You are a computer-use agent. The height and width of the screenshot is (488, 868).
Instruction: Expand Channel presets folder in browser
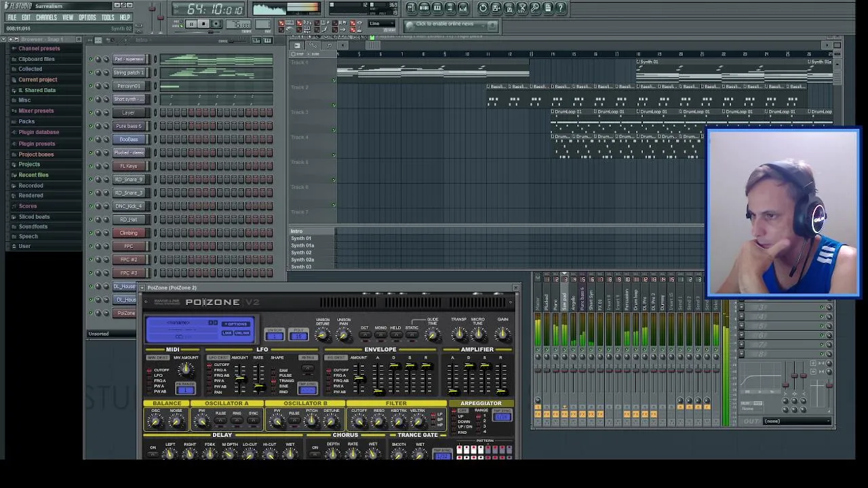point(39,49)
